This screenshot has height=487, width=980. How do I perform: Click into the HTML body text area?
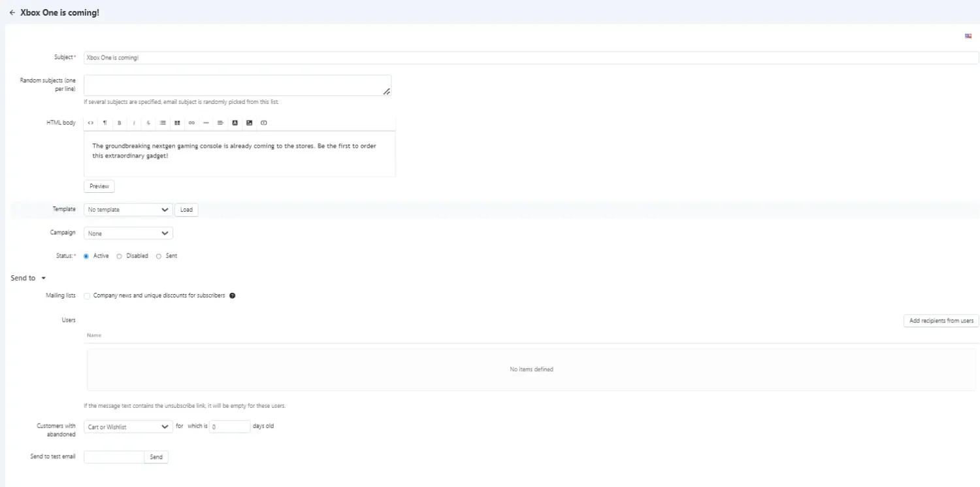click(x=240, y=154)
